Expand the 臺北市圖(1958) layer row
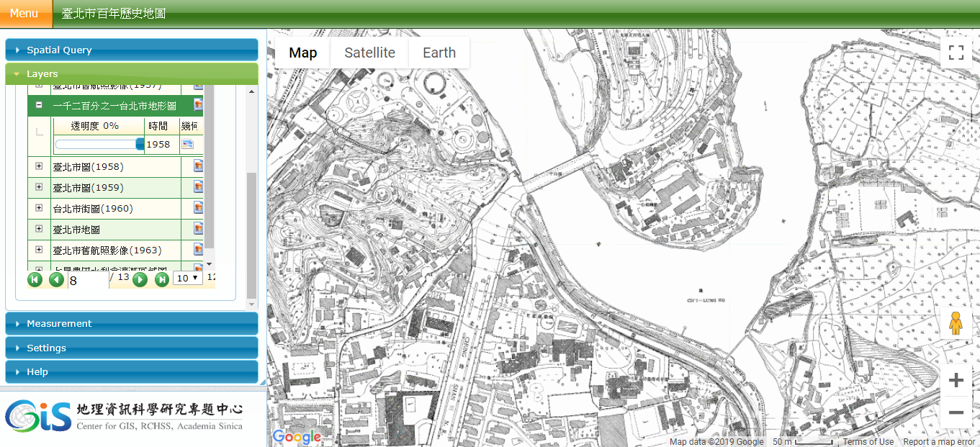 (x=39, y=166)
